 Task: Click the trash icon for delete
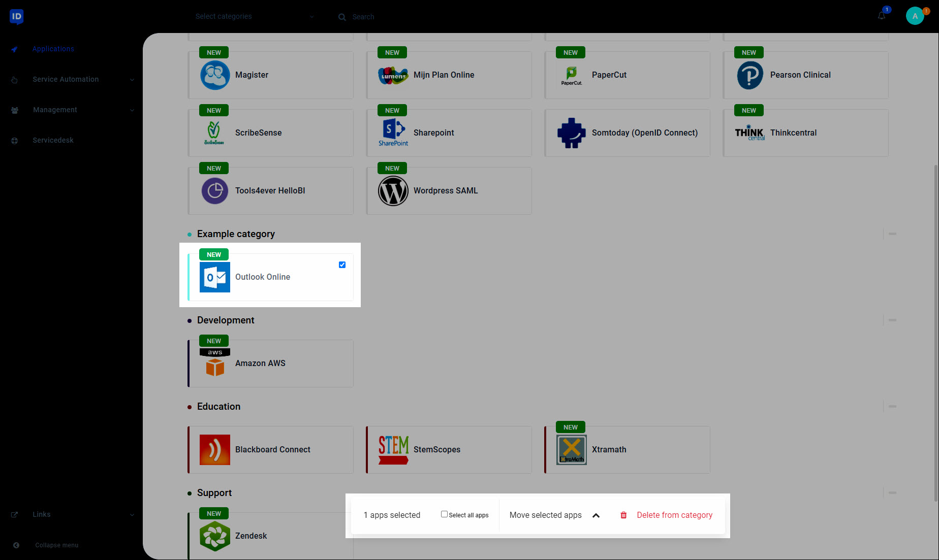(623, 515)
